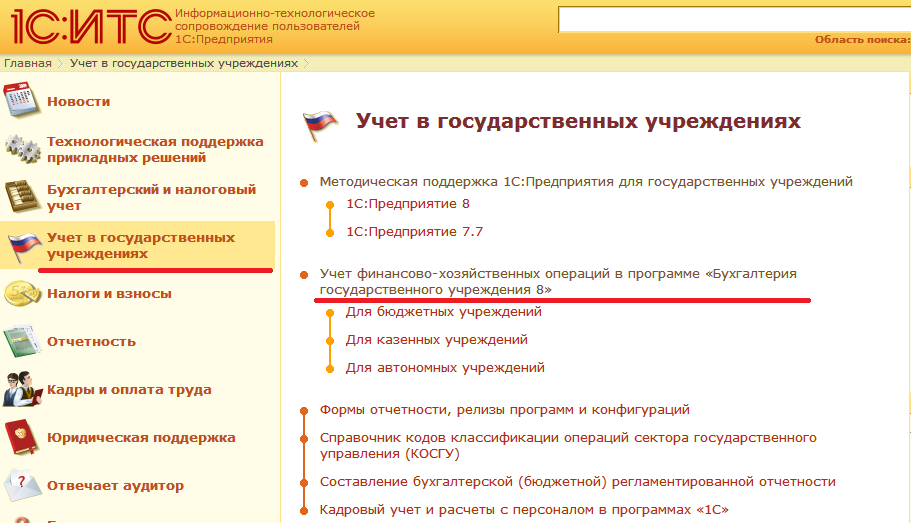This screenshot has height=523, width=911.
Task: Open Для бюджетных учреждений link
Action: coord(444,312)
